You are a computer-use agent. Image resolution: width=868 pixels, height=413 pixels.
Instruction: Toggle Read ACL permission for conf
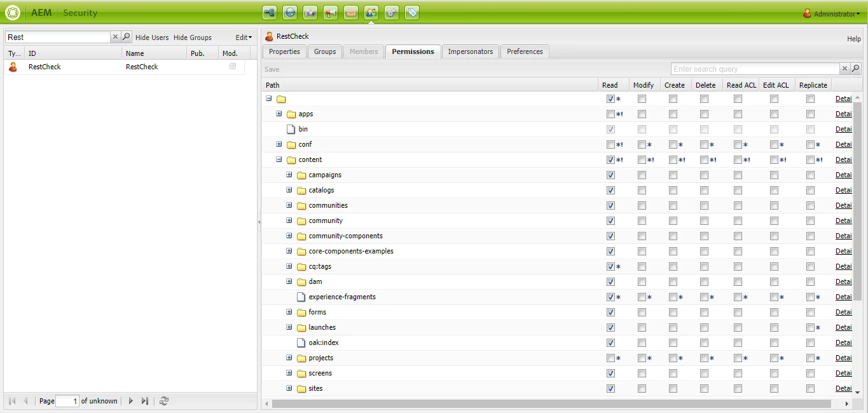(x=738, y=145)
